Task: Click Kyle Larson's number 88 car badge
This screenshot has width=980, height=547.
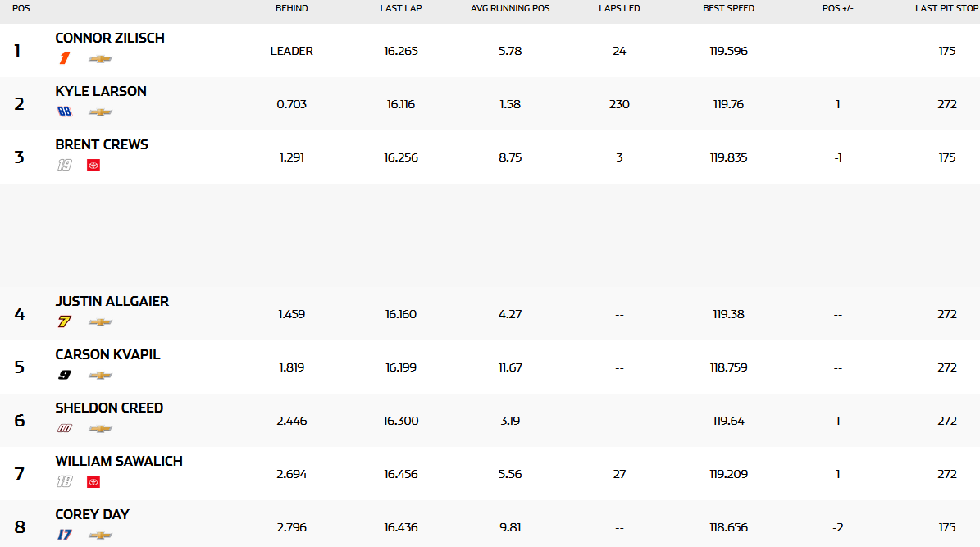Action: 64,112
